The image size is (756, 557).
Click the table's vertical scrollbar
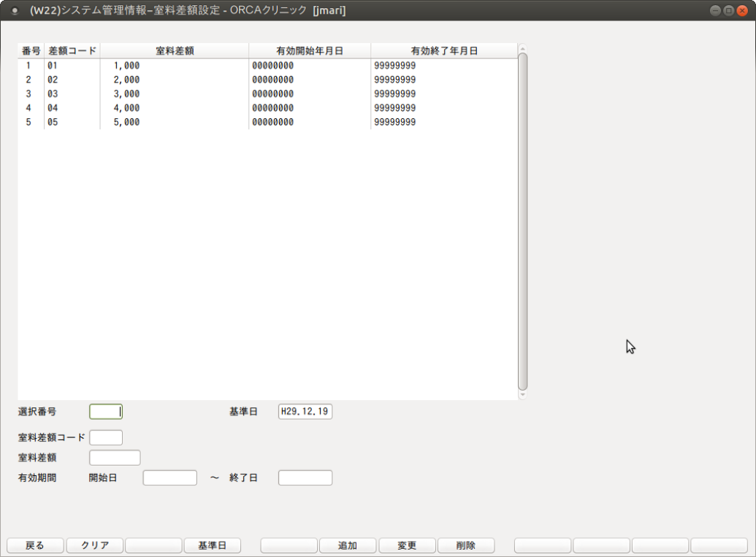[x=522, y=219]
